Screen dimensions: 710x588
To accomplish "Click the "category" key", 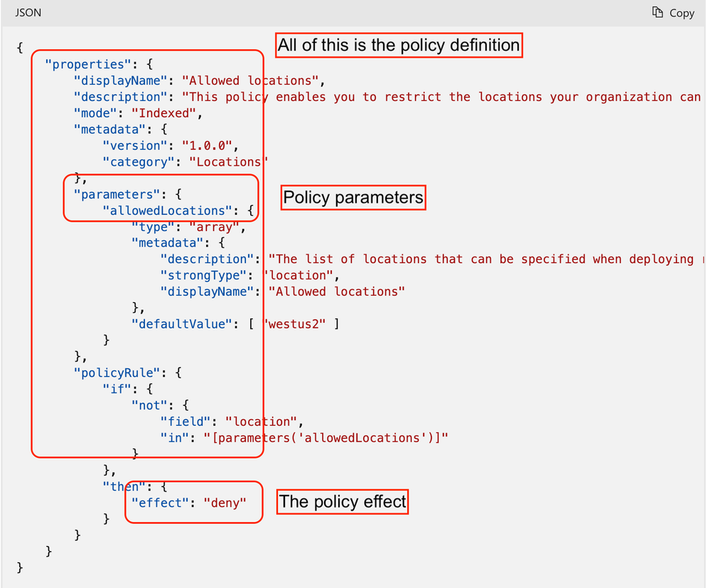I will coord(139,162).
